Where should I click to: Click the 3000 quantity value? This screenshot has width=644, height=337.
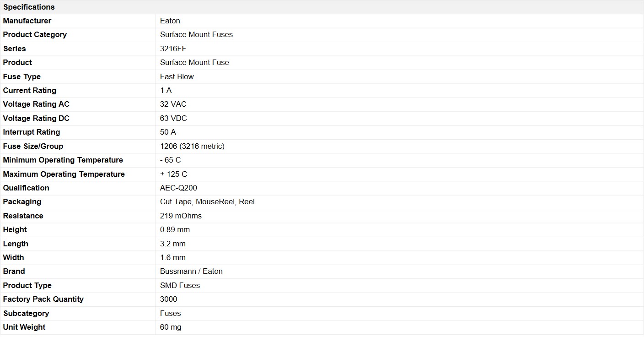pos(169,299)
